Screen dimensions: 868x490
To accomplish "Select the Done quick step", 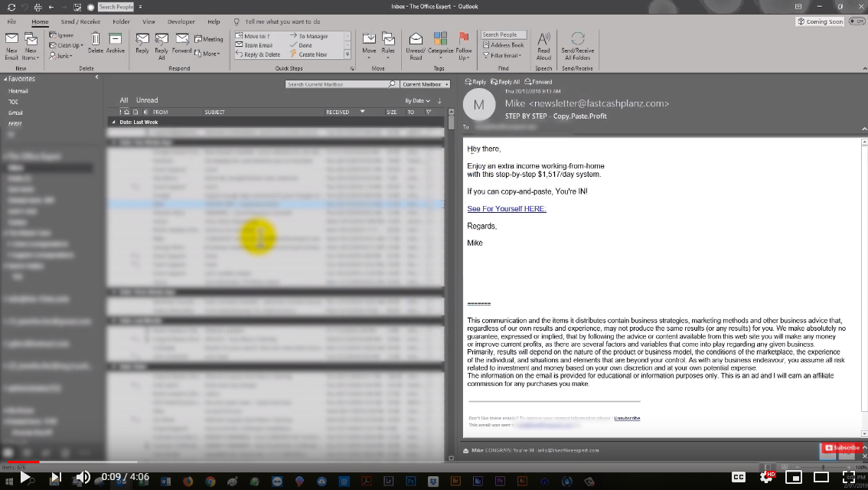I will (301, 45).
